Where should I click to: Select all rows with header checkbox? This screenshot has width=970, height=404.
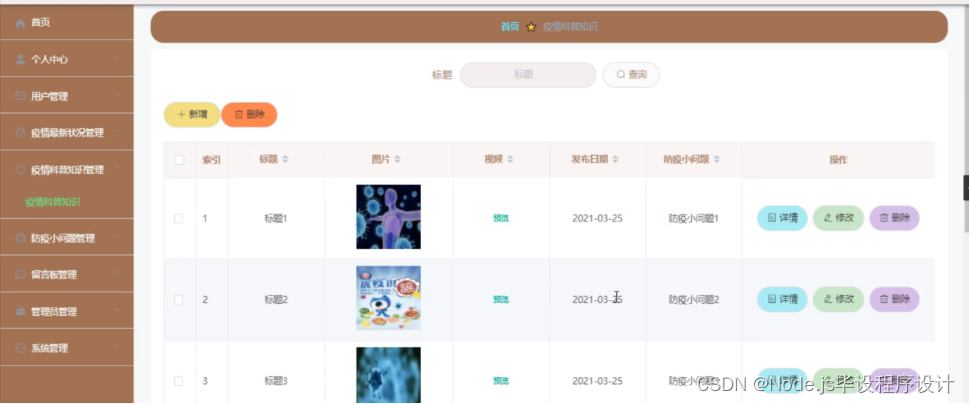click(x=179, y=160)
